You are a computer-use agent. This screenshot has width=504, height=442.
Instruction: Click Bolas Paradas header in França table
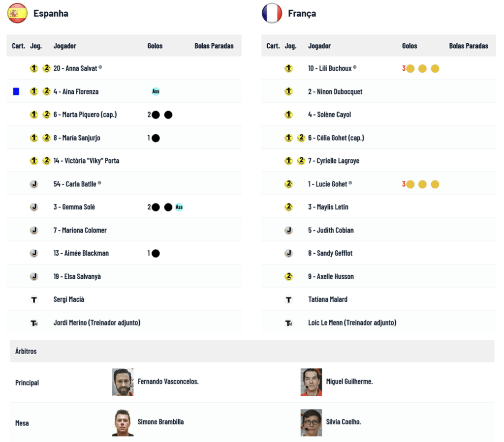coord(469,46)
